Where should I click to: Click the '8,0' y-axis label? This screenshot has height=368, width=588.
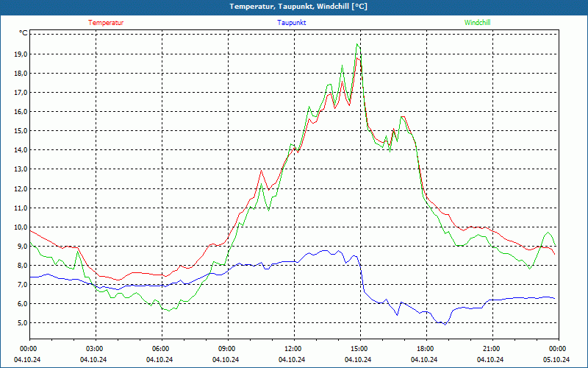tap(23, 265)
